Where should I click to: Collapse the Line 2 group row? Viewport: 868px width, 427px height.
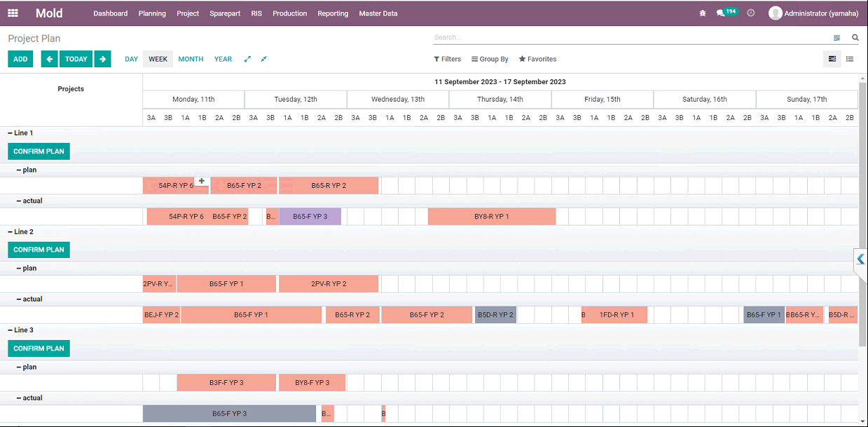point(20,231)
